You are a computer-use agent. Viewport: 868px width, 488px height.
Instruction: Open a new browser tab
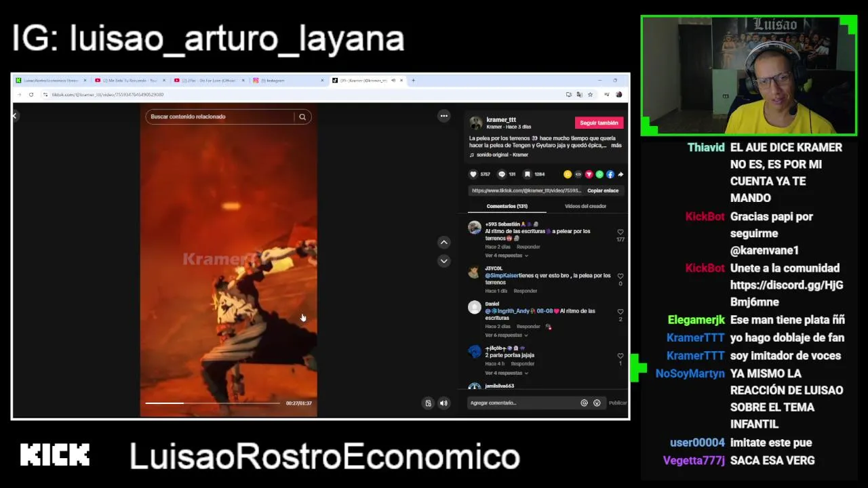413,80
